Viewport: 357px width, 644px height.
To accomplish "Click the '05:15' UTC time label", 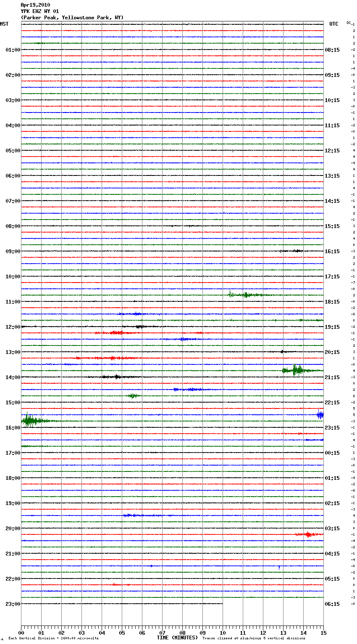I will coord(332,579).
